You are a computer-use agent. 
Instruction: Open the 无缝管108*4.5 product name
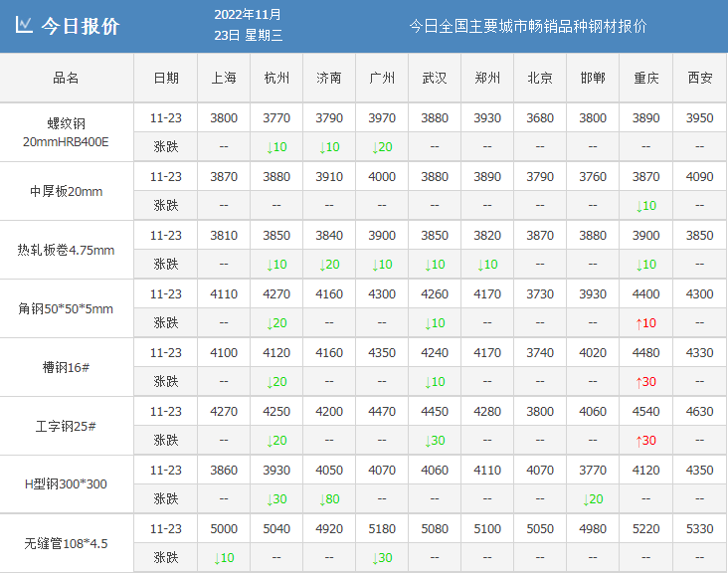pyautogui.click(x=67, y=543)
